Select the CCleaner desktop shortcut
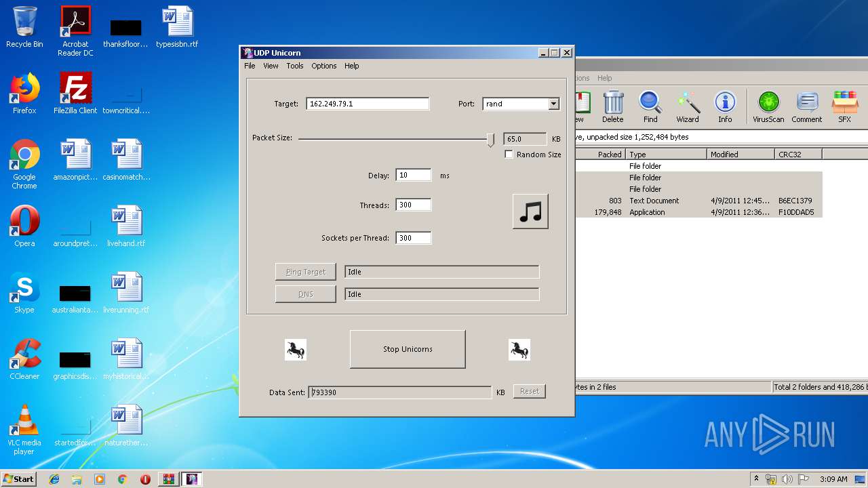Screen dimensions: 868x488 pos(24,359)
